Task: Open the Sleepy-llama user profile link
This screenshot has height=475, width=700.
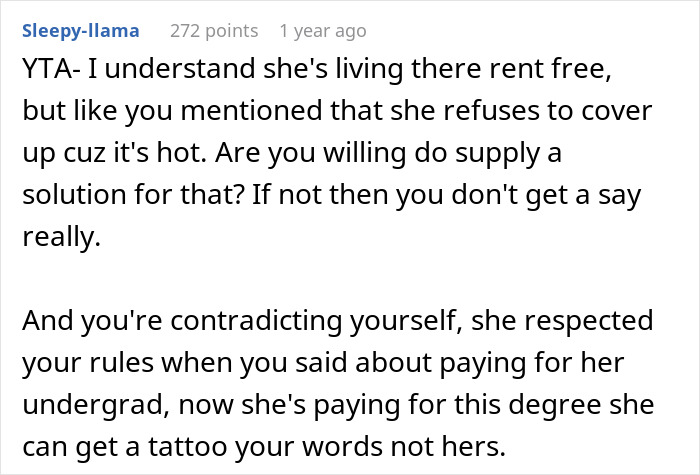Action: click(81, 31)
